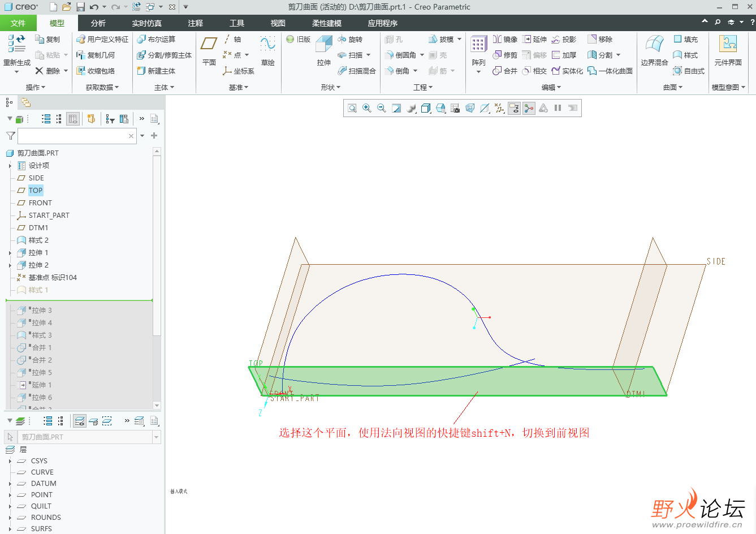Viewport: 756px width, 534px height.
Task: Toggle the model tree columns display button
Action: point(72,119)
